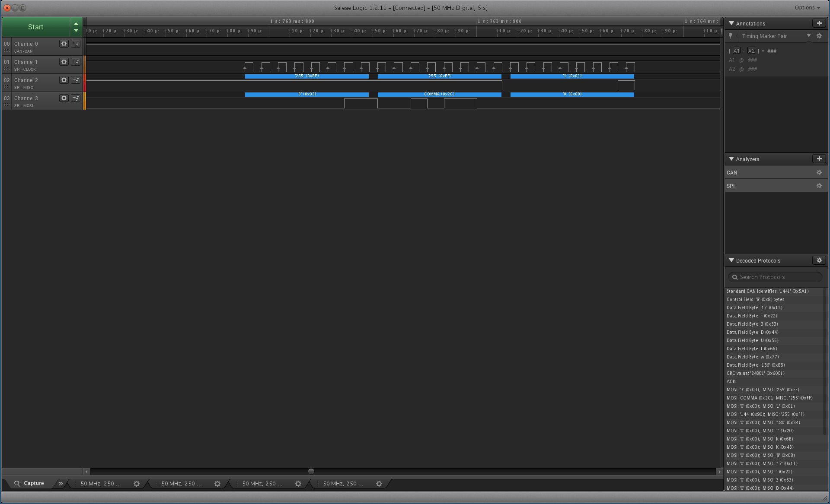830x504 pixels.
Task: Collapse the Decoded Protocols panel
Action: [x=731, y=260]
